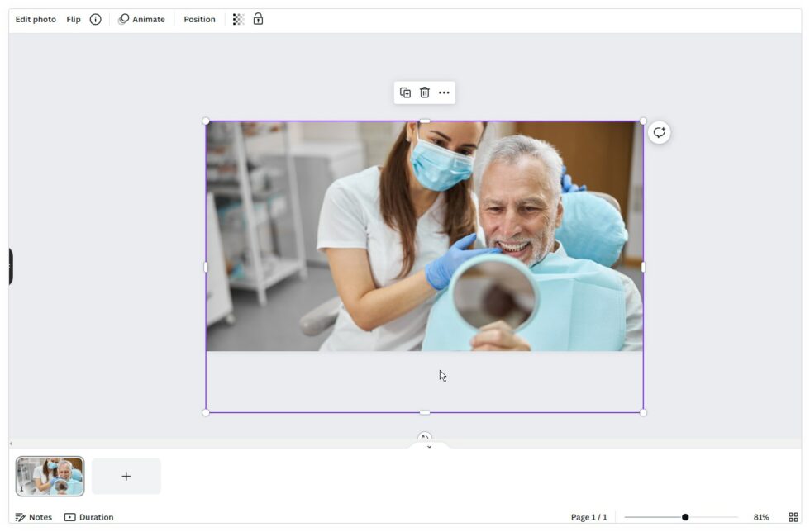Click the Page 1 / 1 indicator

(586, 517)
